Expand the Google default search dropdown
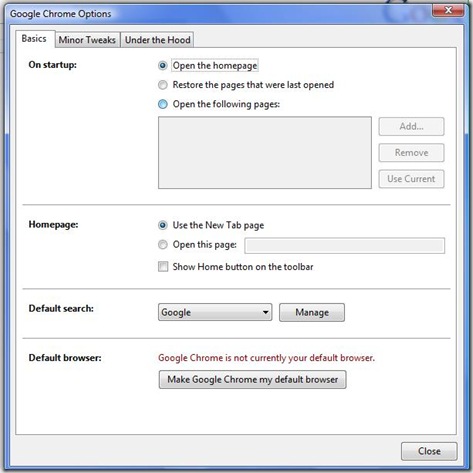 tap(215, 312)
